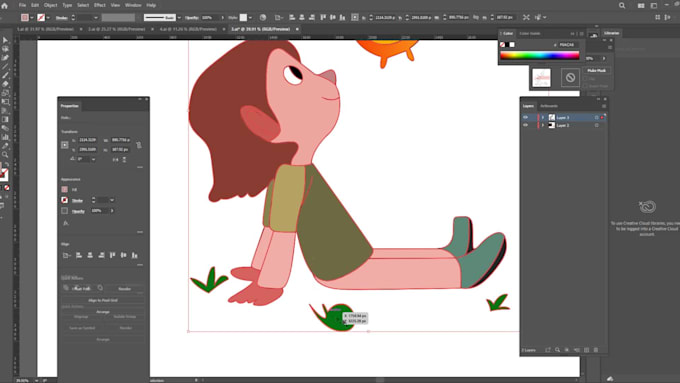Image resolution: width=680 pixels, height=383 pixels.
Task: Expand Layer 3 disclosure arrow
Action: click(x=542, y=118)
